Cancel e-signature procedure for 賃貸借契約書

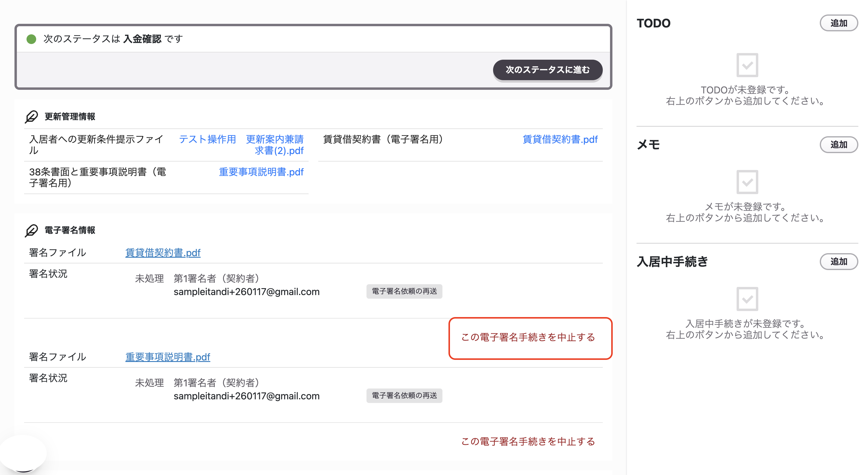(x=528, y=337)
